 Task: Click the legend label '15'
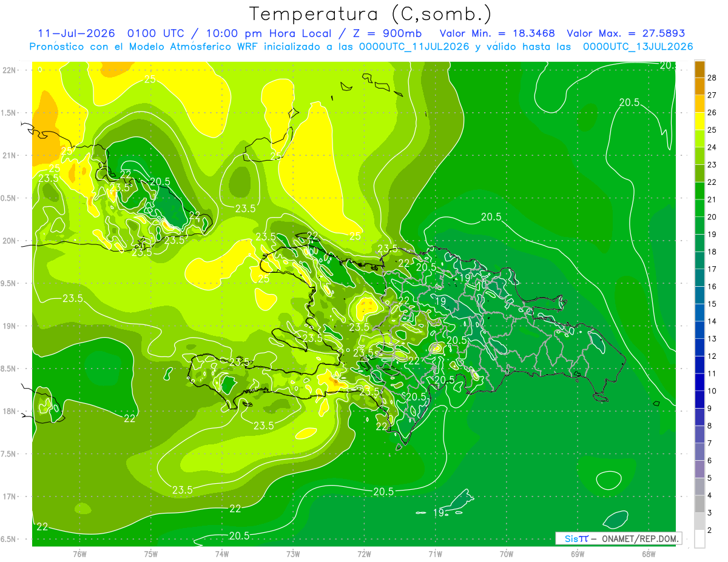point(713,304)
